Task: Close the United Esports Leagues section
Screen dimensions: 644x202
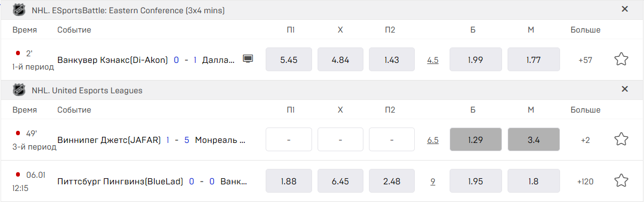Action: (x=625, y=89)
